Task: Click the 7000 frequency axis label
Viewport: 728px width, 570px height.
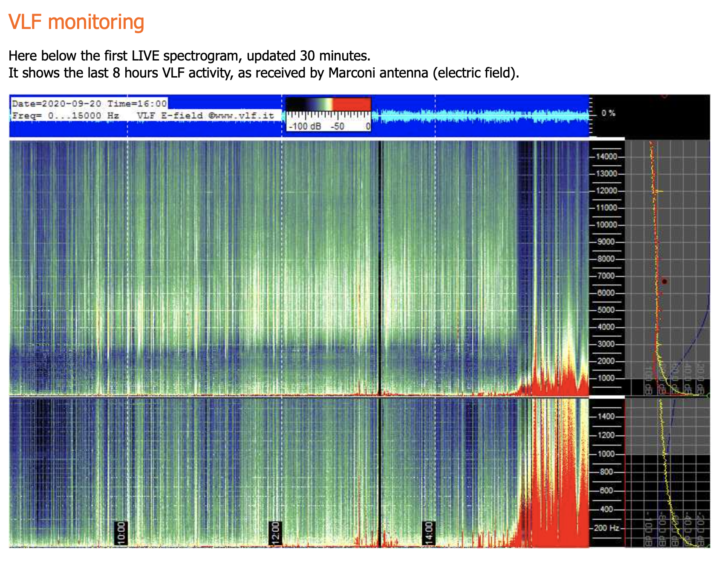Action: 606,276
